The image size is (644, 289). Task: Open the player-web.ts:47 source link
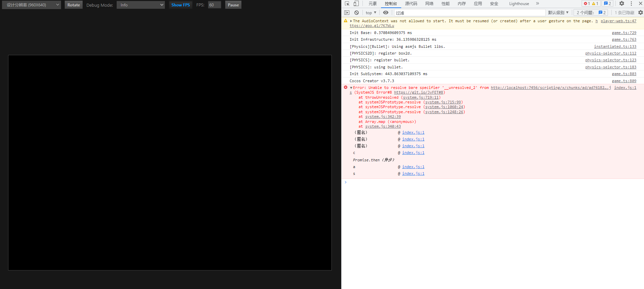pos(618,21)
